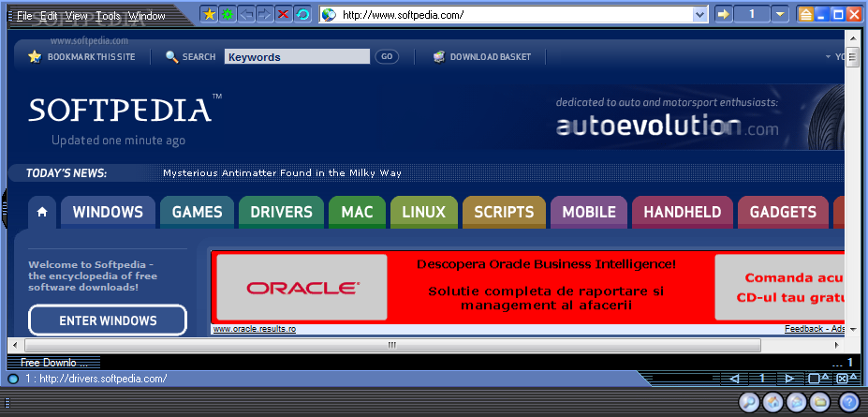
Task: Click the star icon next to Bookmark This Site
Action: 35,56
